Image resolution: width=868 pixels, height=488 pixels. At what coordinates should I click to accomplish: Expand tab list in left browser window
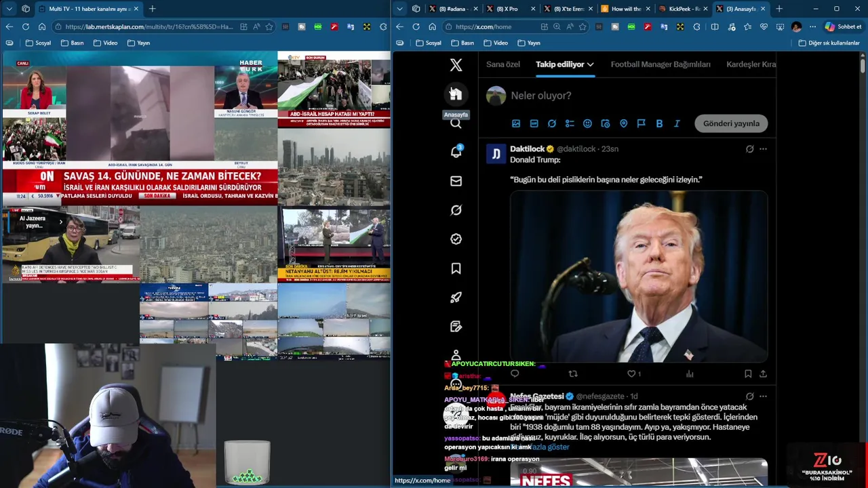tap(9, 9)
